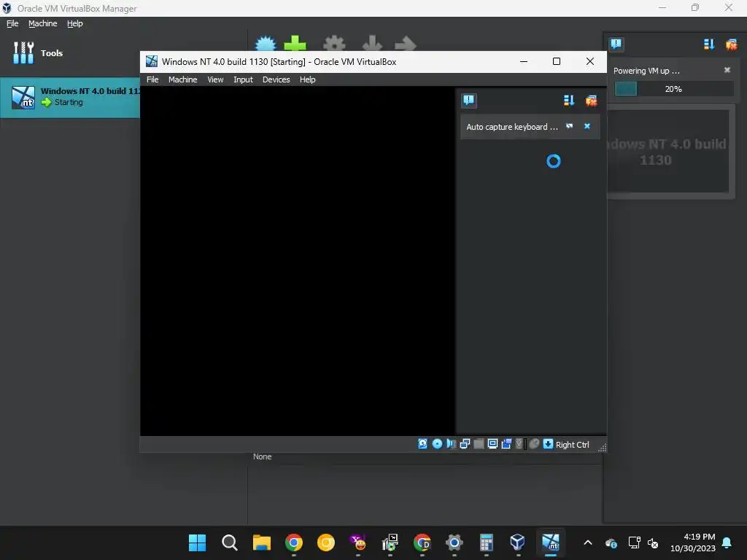Image resolution: width=747 pixels, height=560 pixels.
Task: Click the black VM display screen
Action: [x=298, y=261]
